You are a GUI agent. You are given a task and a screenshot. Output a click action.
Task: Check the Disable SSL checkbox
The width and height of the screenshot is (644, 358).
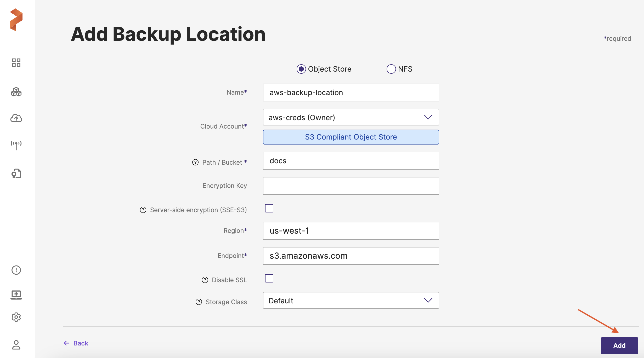pos(269,279)
